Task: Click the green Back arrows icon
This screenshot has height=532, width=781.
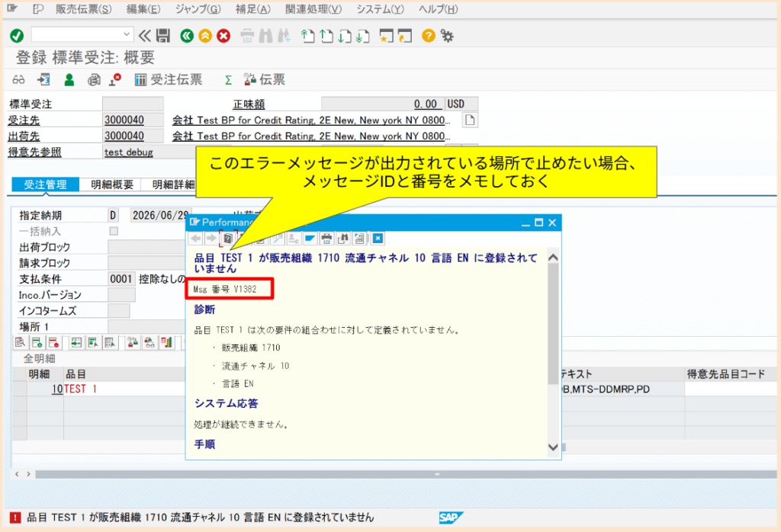Action: coord(187,36)
